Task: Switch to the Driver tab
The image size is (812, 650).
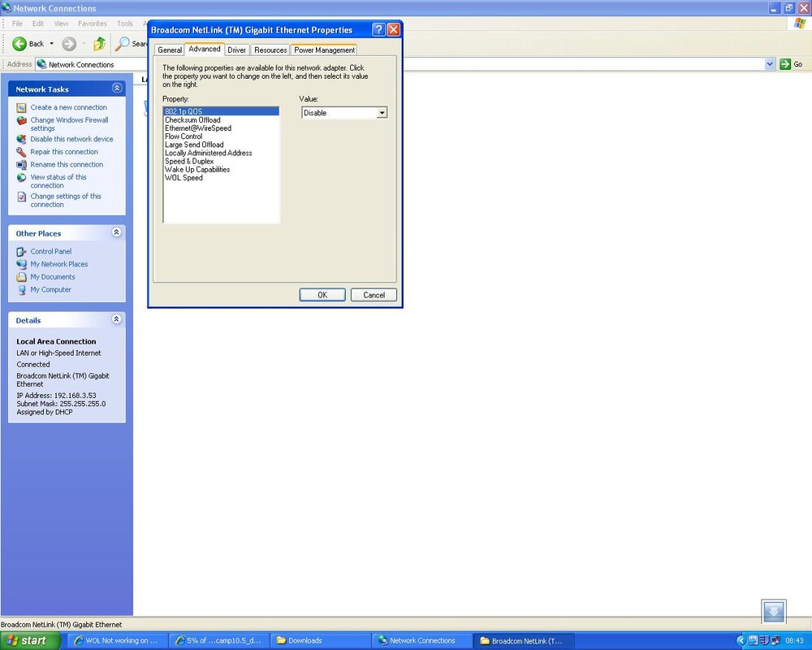Action: [x=236, y=50]
